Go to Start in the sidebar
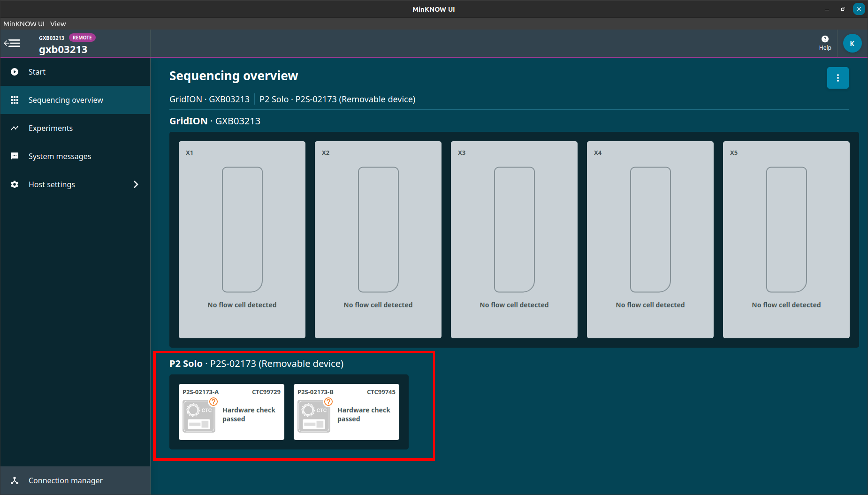The width and height of the screenshot is (868, 495). 75,72
